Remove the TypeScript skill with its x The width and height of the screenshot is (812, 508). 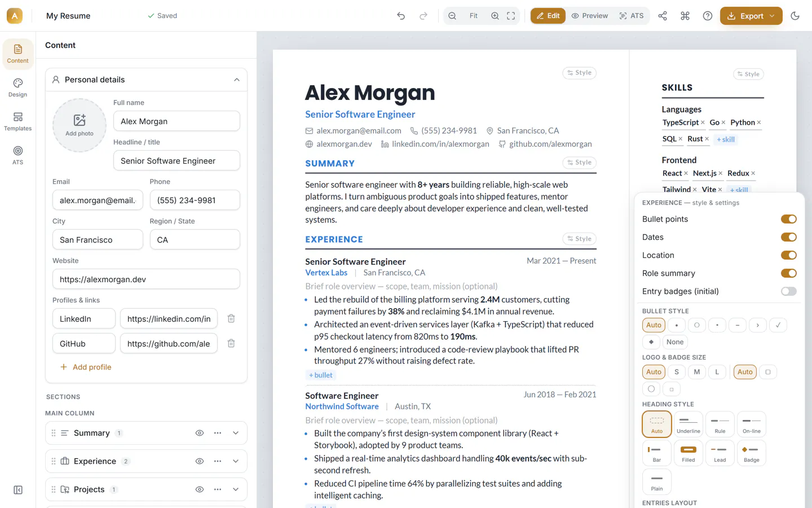pos(703,122)
